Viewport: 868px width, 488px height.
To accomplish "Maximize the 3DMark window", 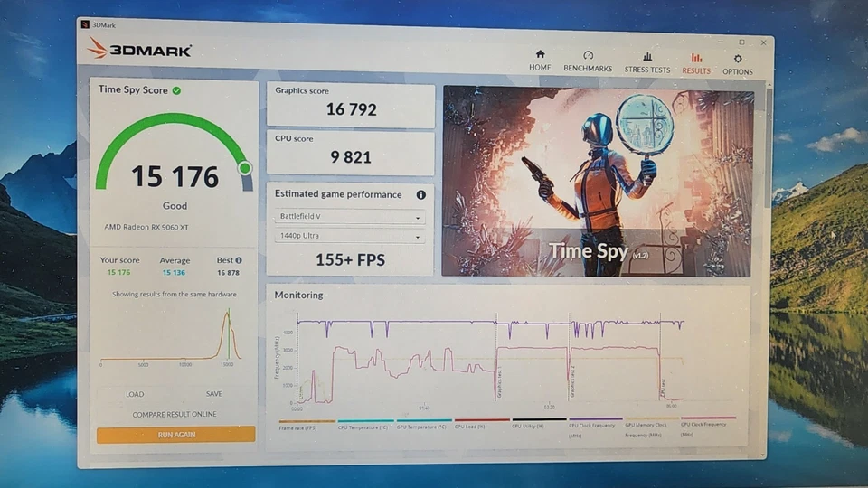I will [741, 42].
